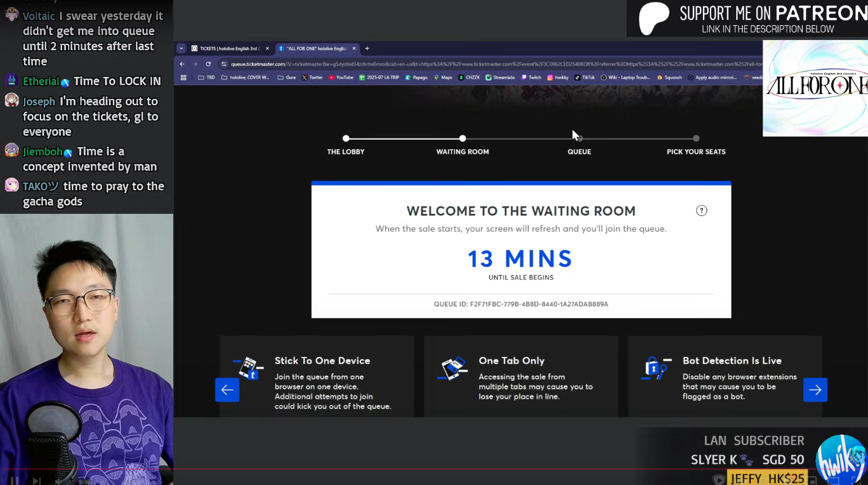Skip to next video in player

pyautogui.click(x=37, y=481)
